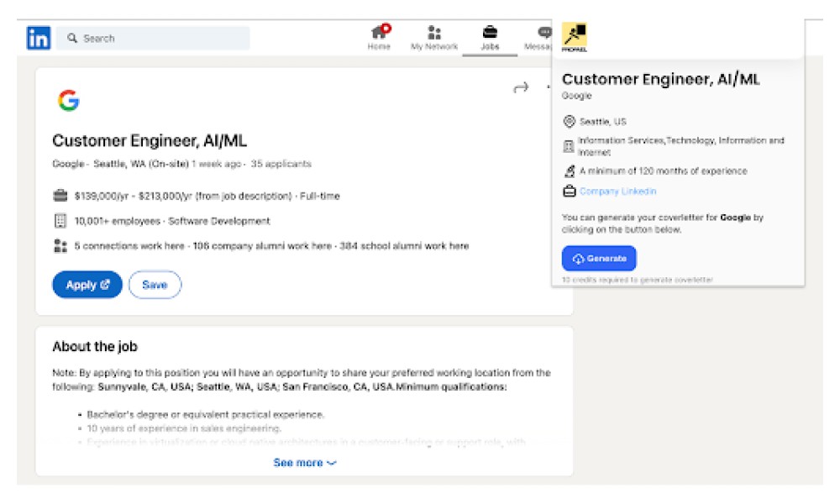
Task: Click the Customer Engineer, AI/ML job title
Action: [150, 141]
